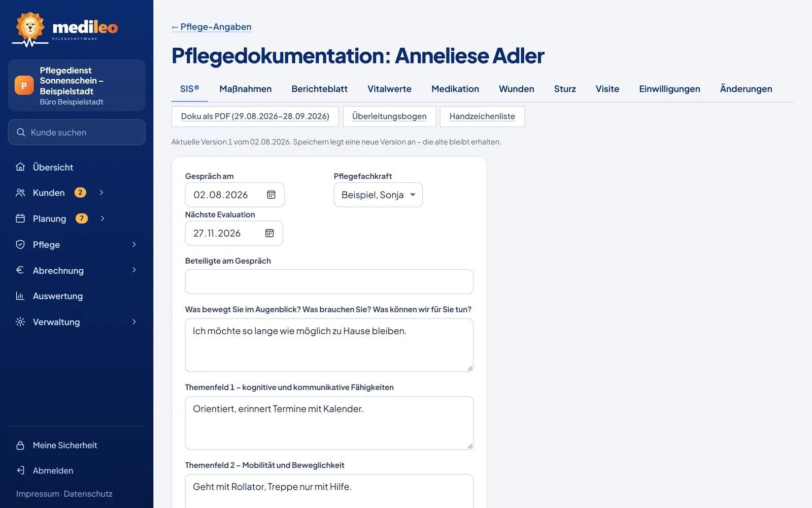
Task: Open calendar picker for Gespräch am
Action: pyautogui.click(x=271, y=195)
